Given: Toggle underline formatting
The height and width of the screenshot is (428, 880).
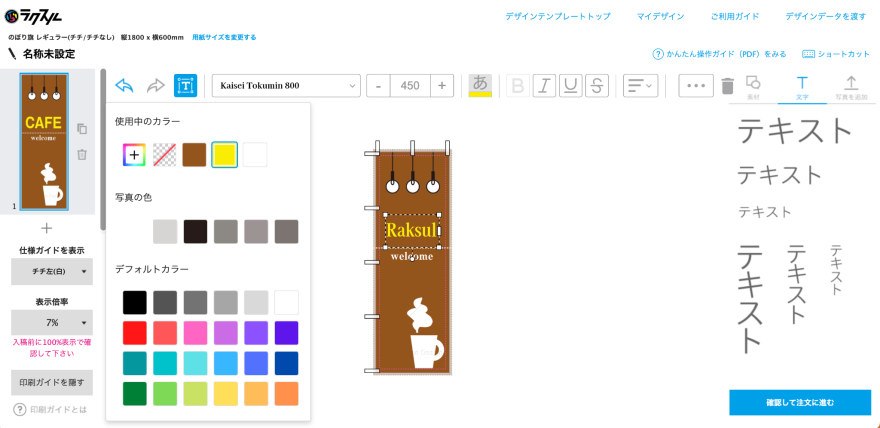Looking at the screenshot, I should (x=571, y=86).
